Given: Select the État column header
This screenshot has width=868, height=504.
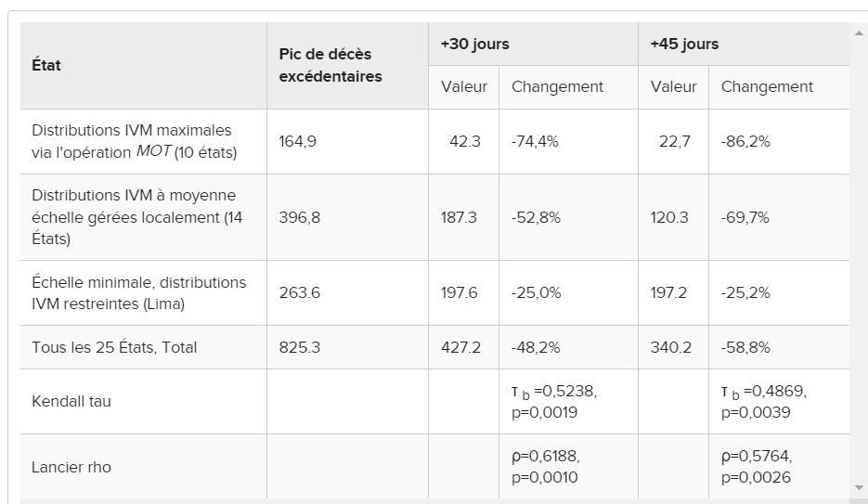Looking at the screenshot, I should (46, 65).
